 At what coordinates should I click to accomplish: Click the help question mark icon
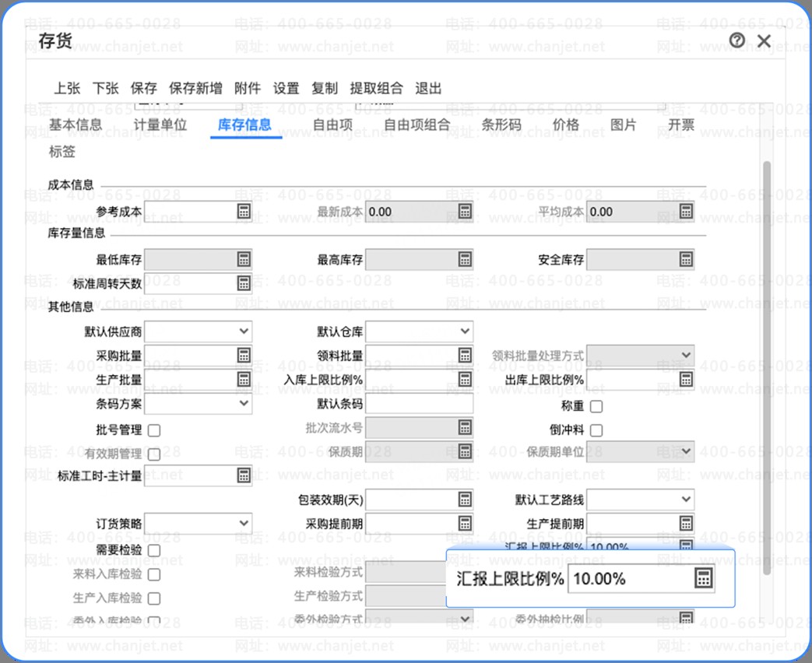737,40
